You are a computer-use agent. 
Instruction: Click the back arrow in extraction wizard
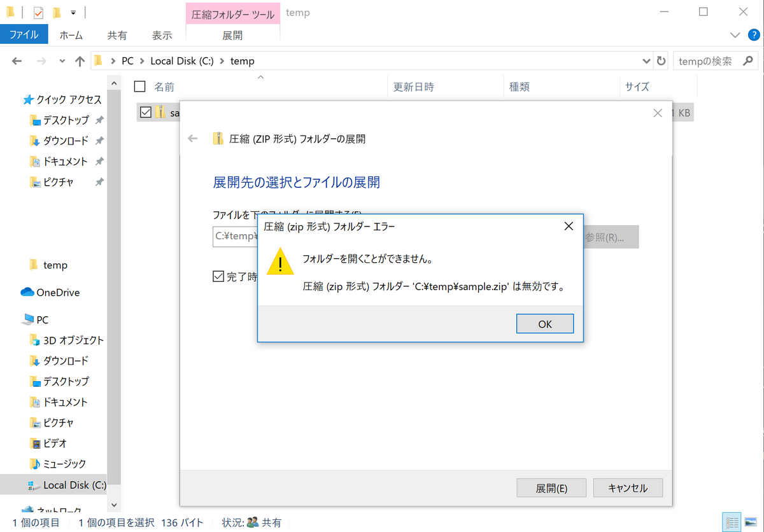(x=193, y=139)
